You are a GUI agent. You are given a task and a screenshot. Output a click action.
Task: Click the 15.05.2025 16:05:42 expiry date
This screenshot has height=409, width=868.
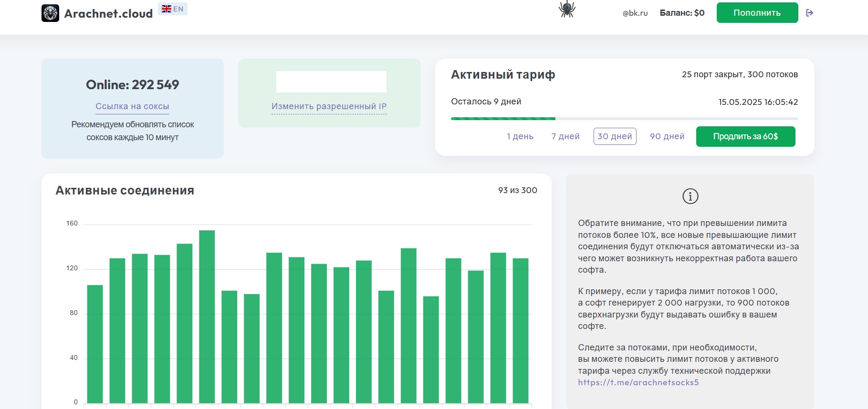point(758,102)
